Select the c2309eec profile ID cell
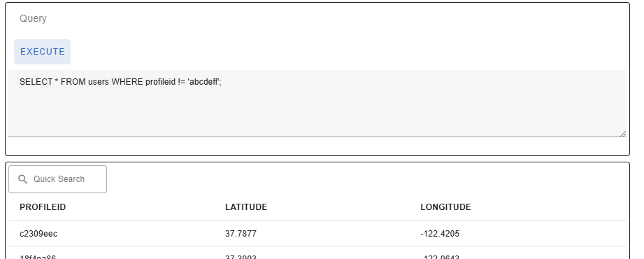Image resolution: width=644 pixels, height=259 pixels. (x=38, y=234)
